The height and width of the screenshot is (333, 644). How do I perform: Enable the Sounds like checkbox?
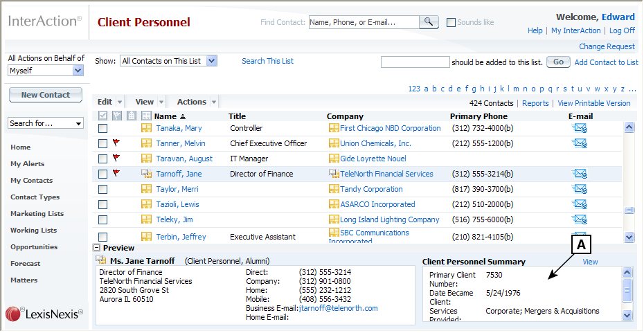click(x=451, y=23)
